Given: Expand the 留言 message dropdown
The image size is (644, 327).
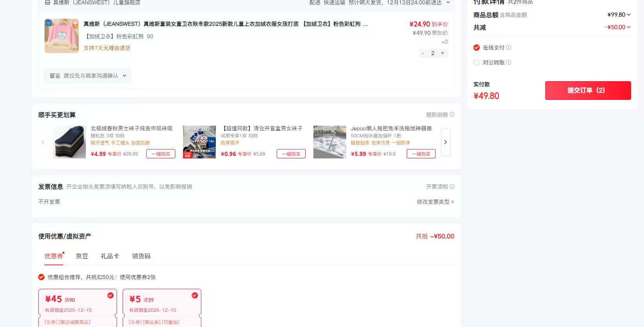Looking at the screenshot, I should pos(88,76).
